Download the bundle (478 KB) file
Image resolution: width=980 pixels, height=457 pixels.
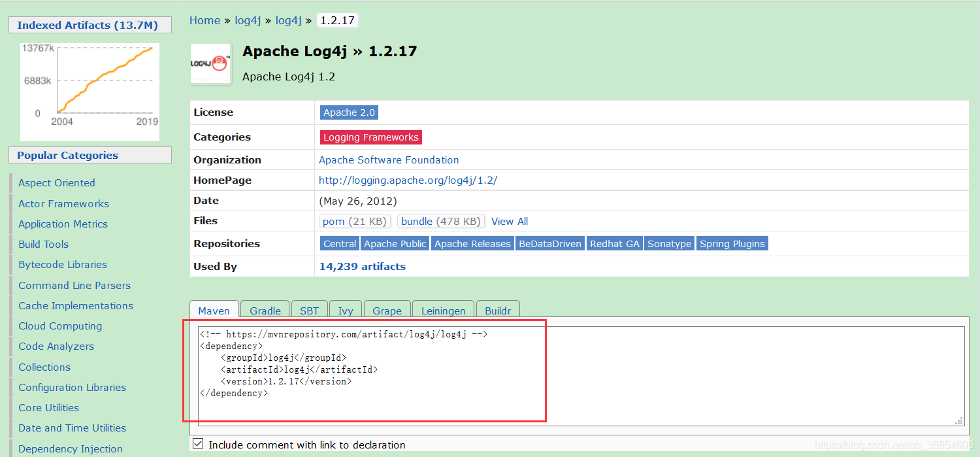coord(441,222)
